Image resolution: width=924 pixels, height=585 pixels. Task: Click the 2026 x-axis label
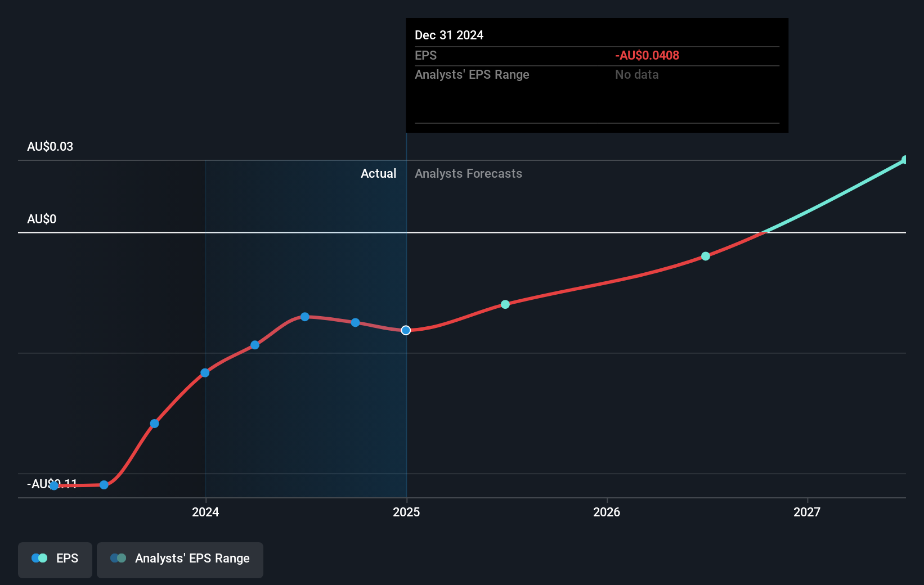click(607, 512)
